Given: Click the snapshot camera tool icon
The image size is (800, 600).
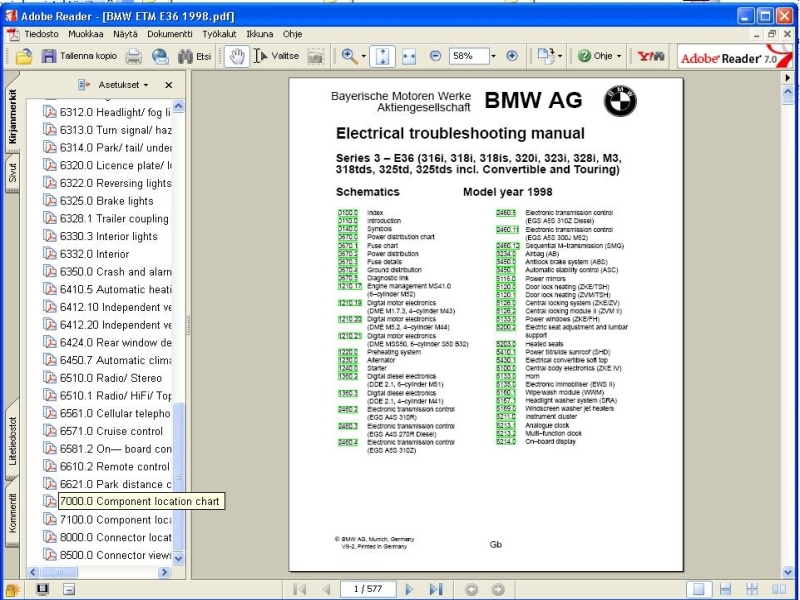Looking at the screenshot, I should [315, 56].
